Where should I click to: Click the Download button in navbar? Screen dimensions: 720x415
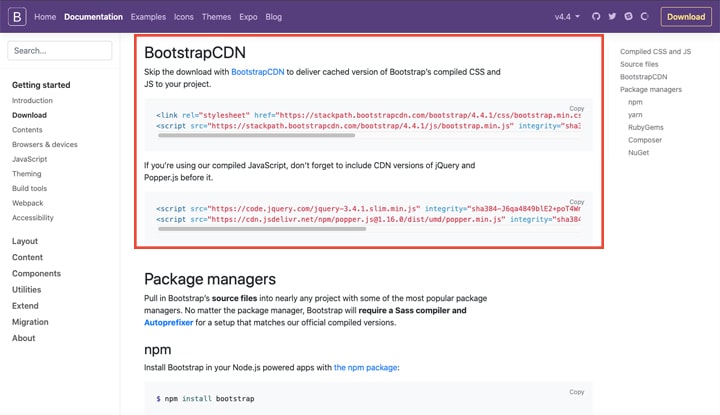tap(686, 17)
